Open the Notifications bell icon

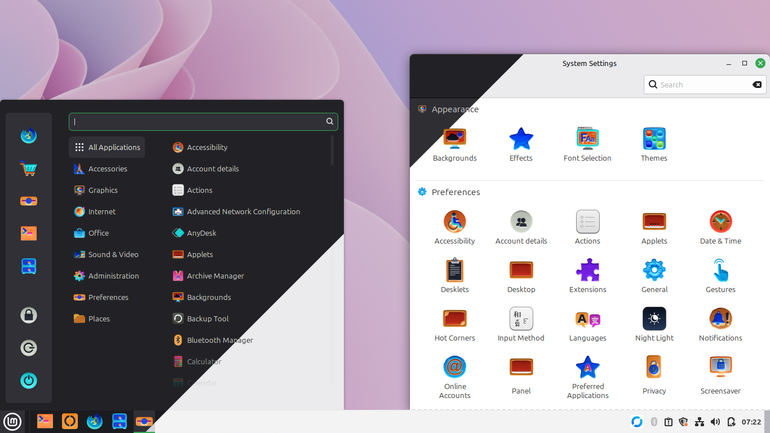[720, 319]
